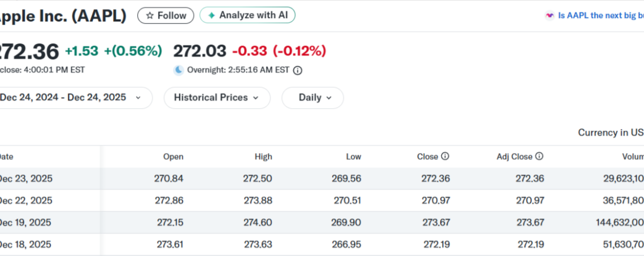Click open price 272.86

tap(169, 201)
